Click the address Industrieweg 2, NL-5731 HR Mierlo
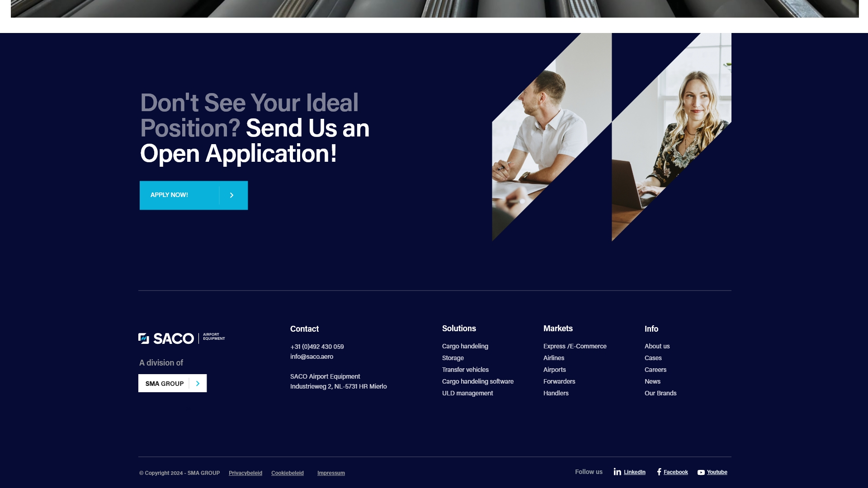The width and height of the screenshot is (868, 488). (339, 386)
